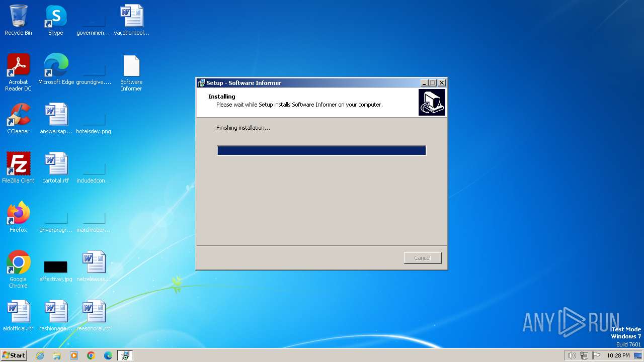Screen dimensions: 644x362
Task: Click the 'Finishing installation...' status text
Action: [x=243, y=128]
